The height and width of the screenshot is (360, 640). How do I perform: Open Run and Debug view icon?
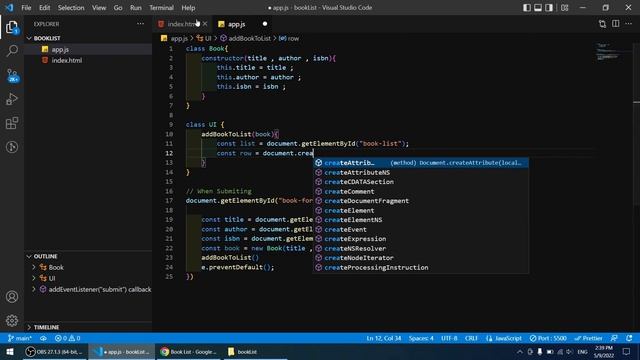click(12, 99)
